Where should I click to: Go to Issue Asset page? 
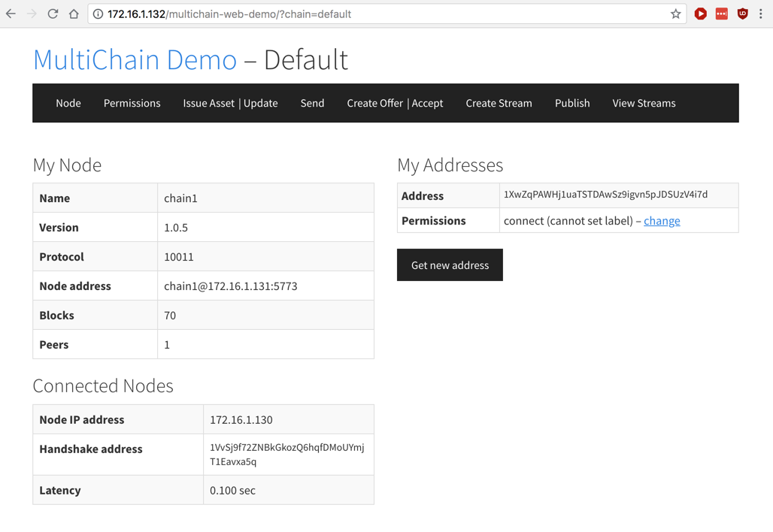(x=208, y=103)
